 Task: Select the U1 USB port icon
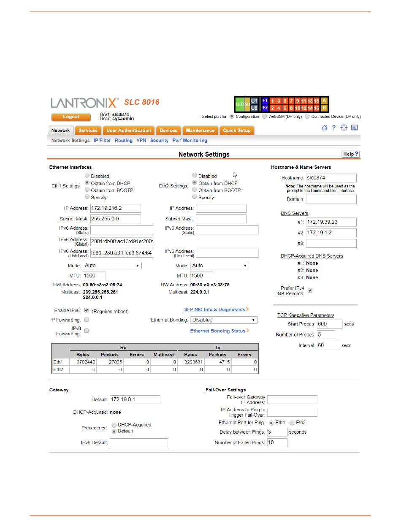(x=255, y=101)
